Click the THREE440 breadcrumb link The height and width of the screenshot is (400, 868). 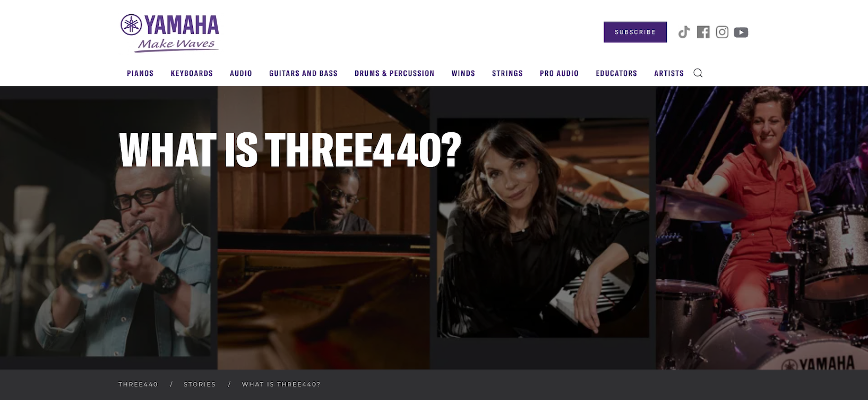coord(138,385)
